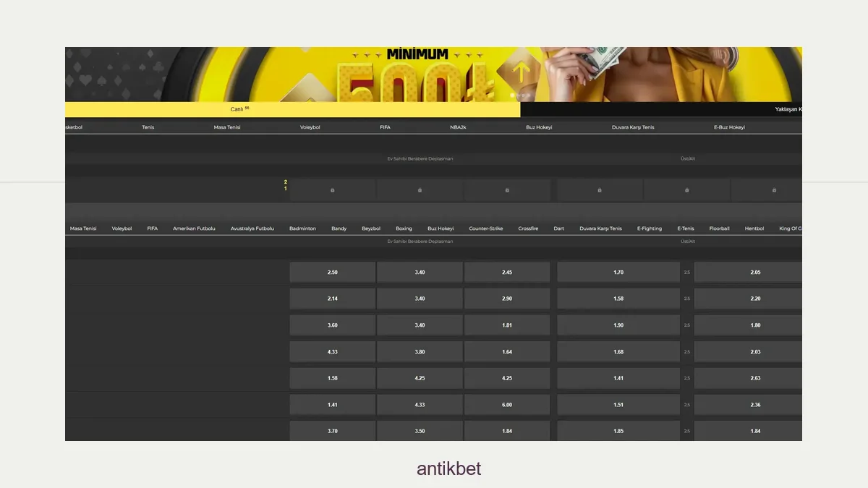
Task: Open the Buz Hokeyi category in the top row
Action: (540, 127)
